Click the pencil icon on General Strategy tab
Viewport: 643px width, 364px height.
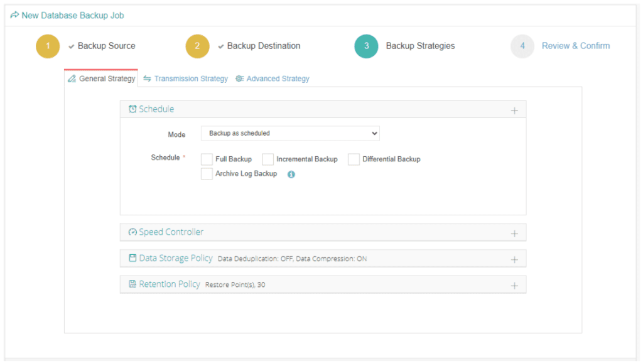pyautogui.click(x=72, y=78)
